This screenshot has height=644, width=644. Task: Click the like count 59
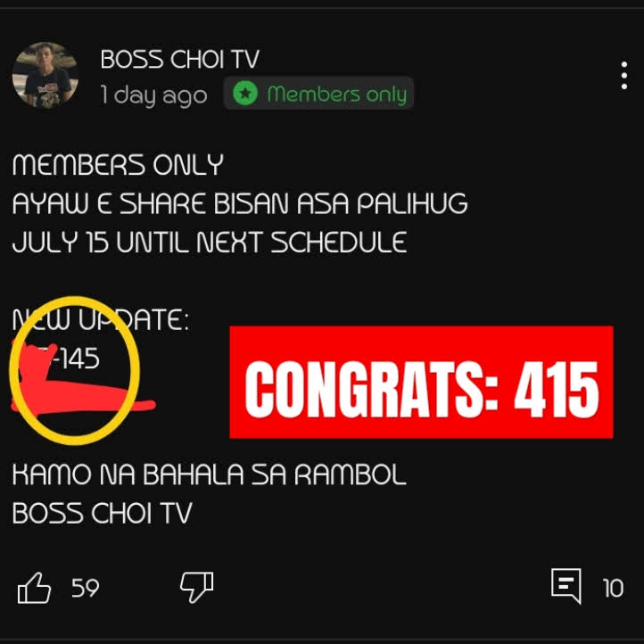pyautogui.click(x=86, y=588)
